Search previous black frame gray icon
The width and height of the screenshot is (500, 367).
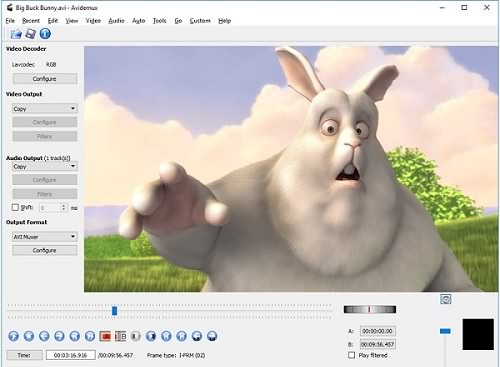[x=135, y=336]
